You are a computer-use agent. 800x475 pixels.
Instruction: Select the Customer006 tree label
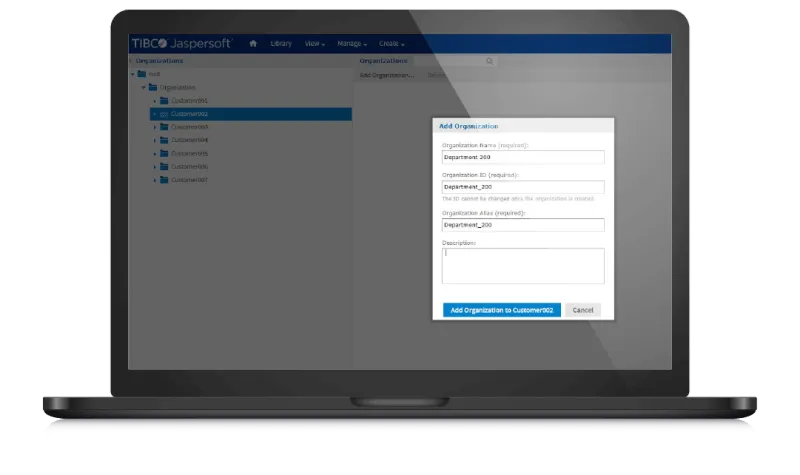click(x=189, y=166)
